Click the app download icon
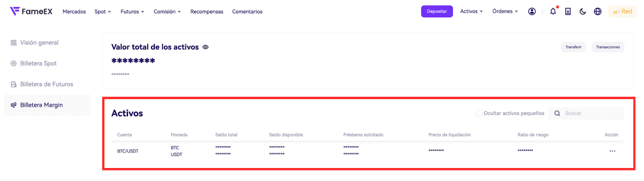644x181 pixels. (568, 12)
